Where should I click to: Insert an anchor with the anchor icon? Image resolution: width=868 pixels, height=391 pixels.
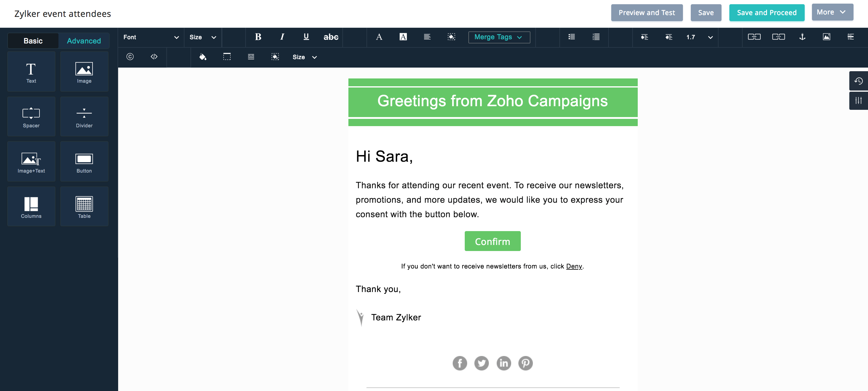click(x=802, y=37)
